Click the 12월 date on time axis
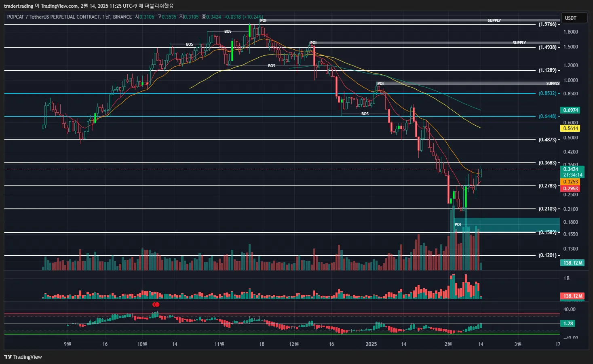Screen dimensions: 593x364 (x=294, y=344)
